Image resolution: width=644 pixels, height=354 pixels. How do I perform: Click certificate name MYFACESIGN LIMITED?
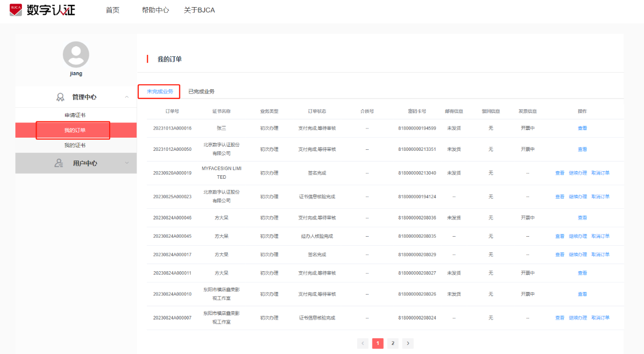(x=221, y=173)
